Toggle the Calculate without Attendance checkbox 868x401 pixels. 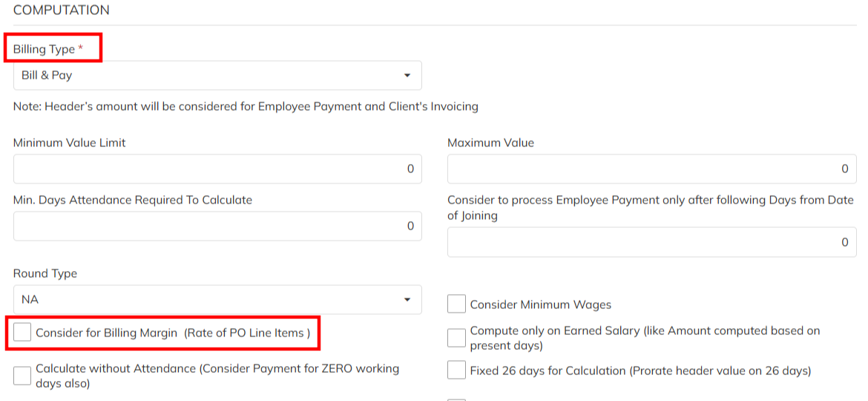(23, 375)
